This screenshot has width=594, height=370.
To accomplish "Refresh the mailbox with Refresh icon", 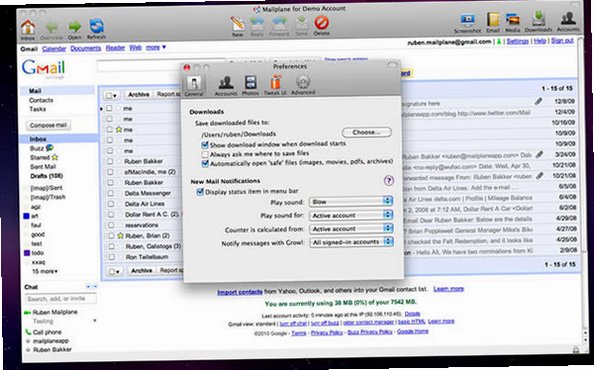I will (x=96, y=27).
